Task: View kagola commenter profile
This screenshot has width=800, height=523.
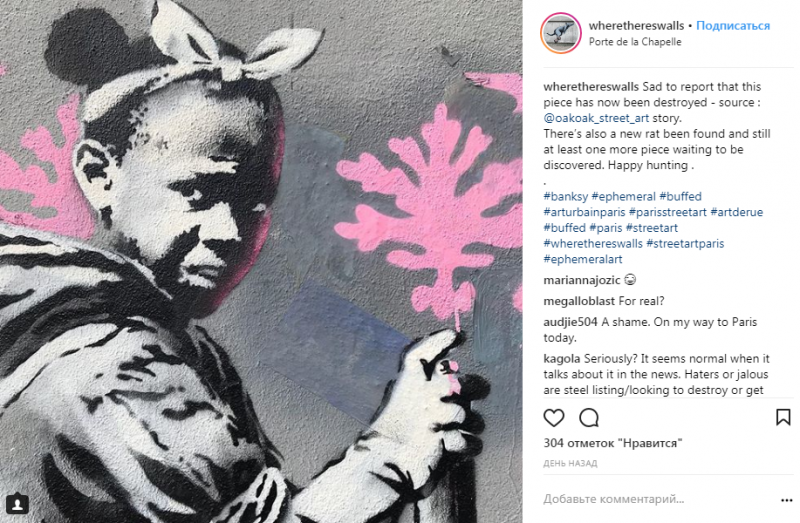Action: (562, 359)
